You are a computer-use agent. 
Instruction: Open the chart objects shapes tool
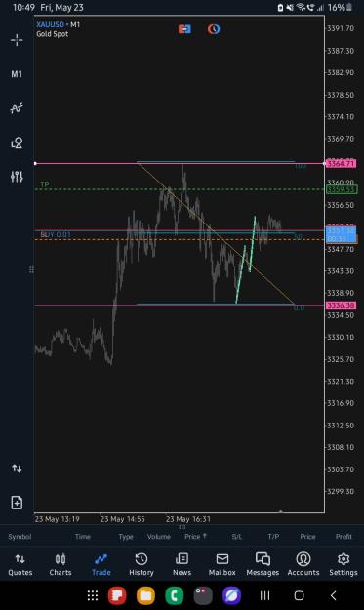(17, 142)
